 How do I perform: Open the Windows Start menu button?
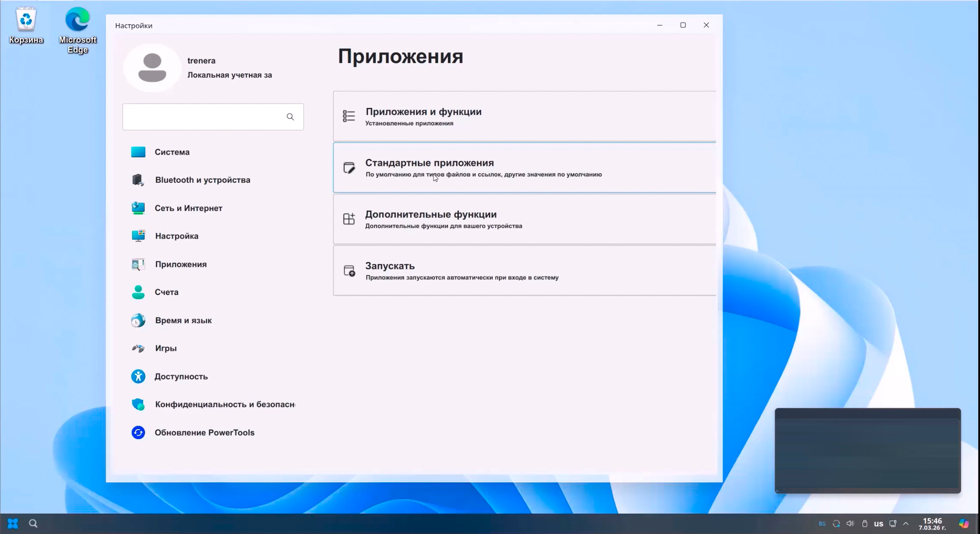pyautogui.click(x=13, y=524)
